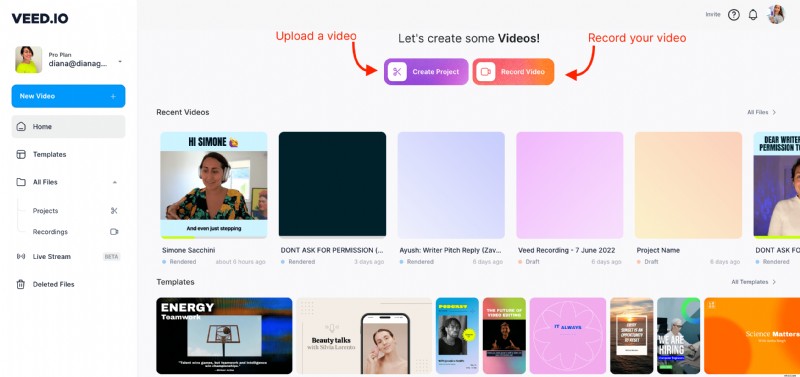The image size is (800, 377).
Task: Follow the All Templates arrow link
Action: pyautogui.click(x=754, y=282)
